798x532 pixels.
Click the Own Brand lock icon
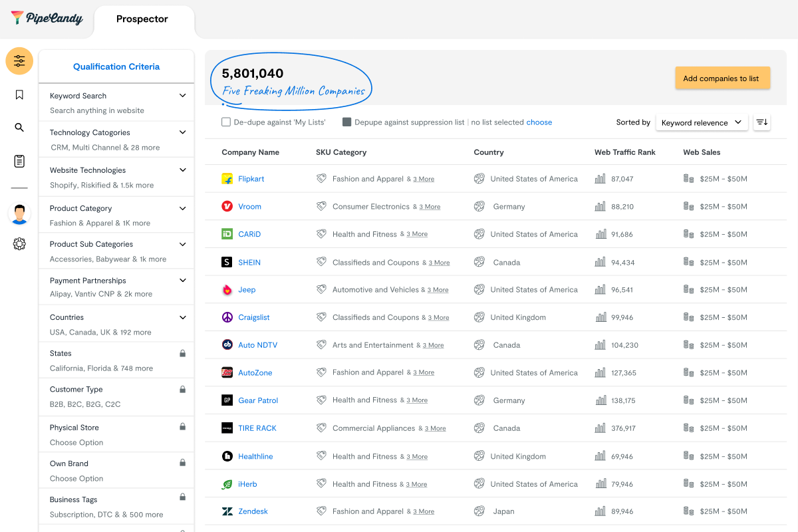[183, 462]
